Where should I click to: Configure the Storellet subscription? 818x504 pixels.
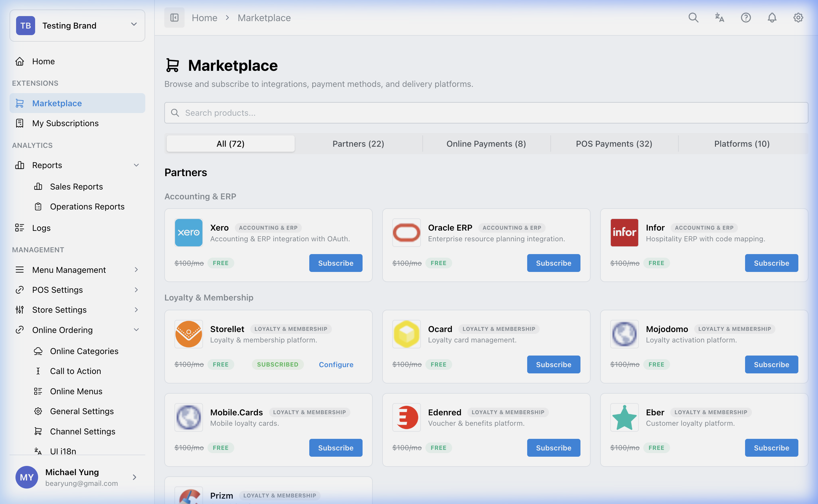(x=336, y=364)
